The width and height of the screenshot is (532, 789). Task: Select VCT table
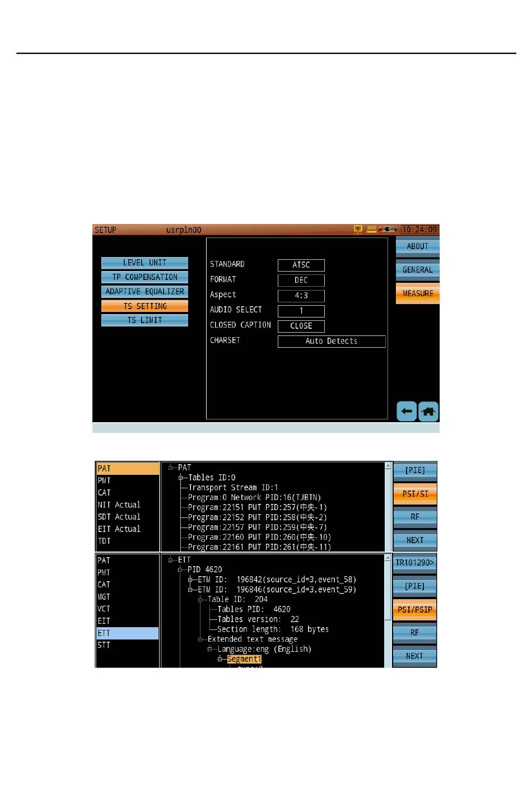click(x=128, y=609)
